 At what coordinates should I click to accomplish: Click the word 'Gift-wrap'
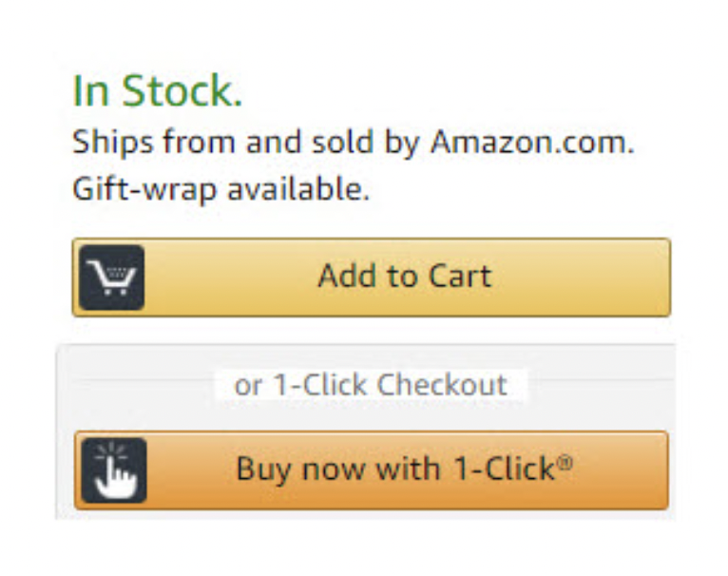click(144, 189)
